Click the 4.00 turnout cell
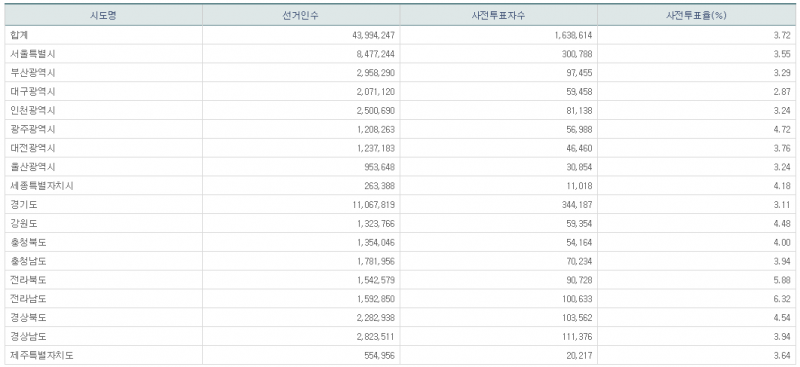 point(783,243)
